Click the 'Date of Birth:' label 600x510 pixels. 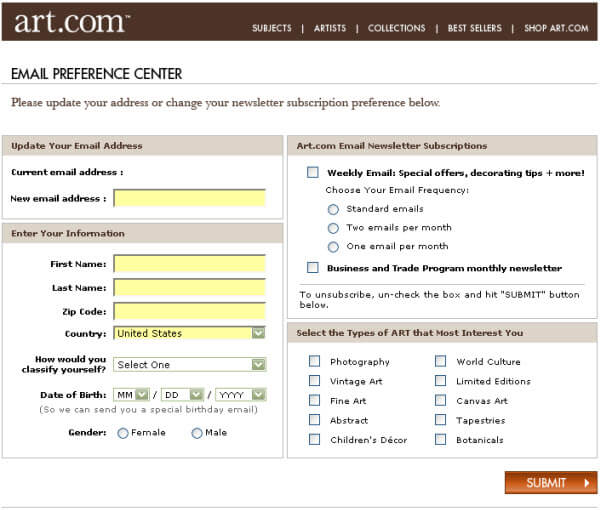[73, 395]
